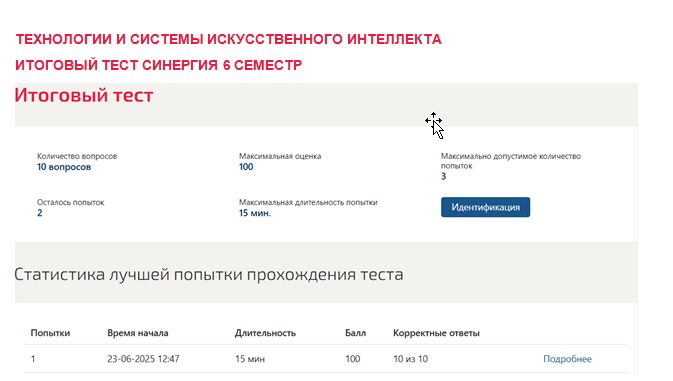Click the Максимальная длительность попытки label
Screen dimensions: 673x381
pos(308,203)
